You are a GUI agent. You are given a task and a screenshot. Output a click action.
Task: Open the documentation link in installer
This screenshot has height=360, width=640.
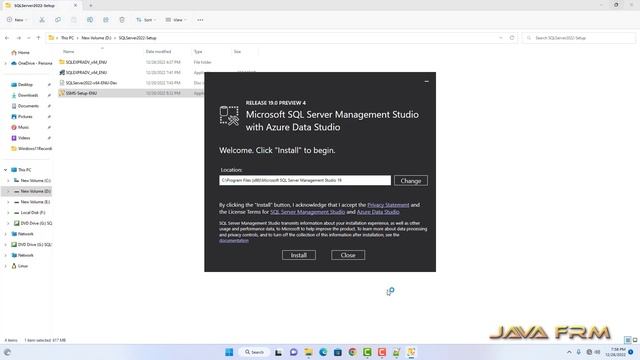tap(233, 241)
